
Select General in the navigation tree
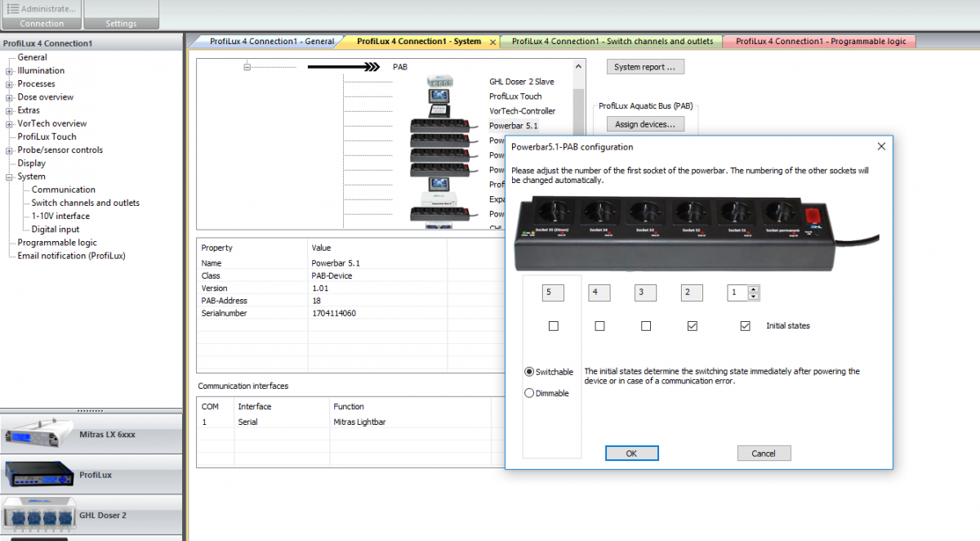pyautogui.click(x=33, y=57)
